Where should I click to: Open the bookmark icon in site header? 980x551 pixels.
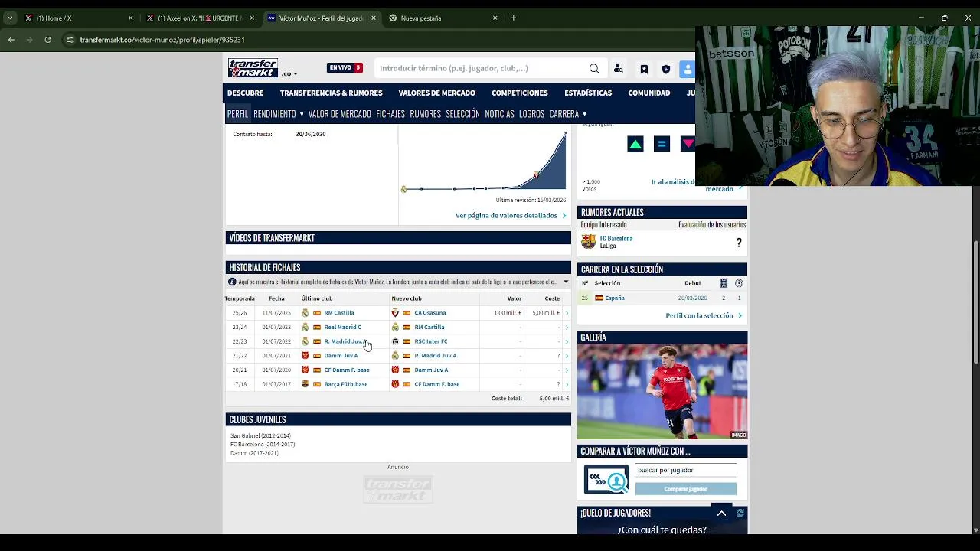(x=644, y=69)
